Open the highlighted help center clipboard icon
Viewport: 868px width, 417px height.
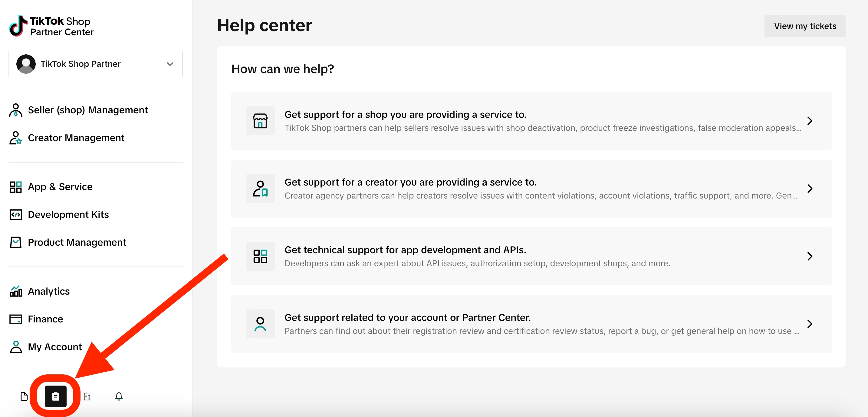tap(56, 396)
